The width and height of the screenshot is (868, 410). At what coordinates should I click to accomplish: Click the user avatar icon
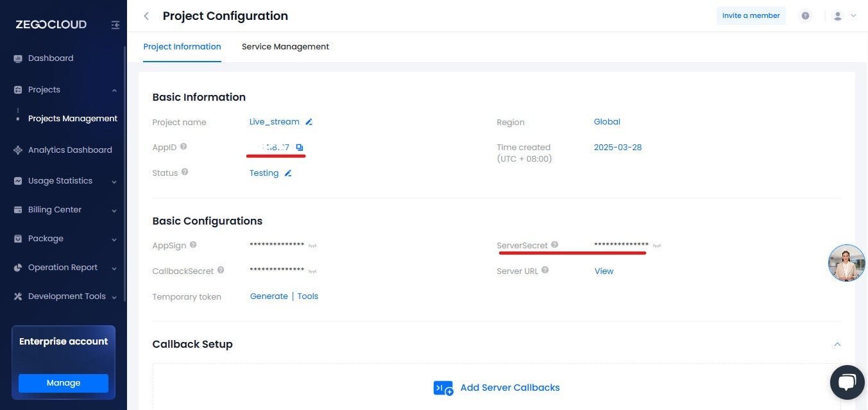tap(837, 16)
